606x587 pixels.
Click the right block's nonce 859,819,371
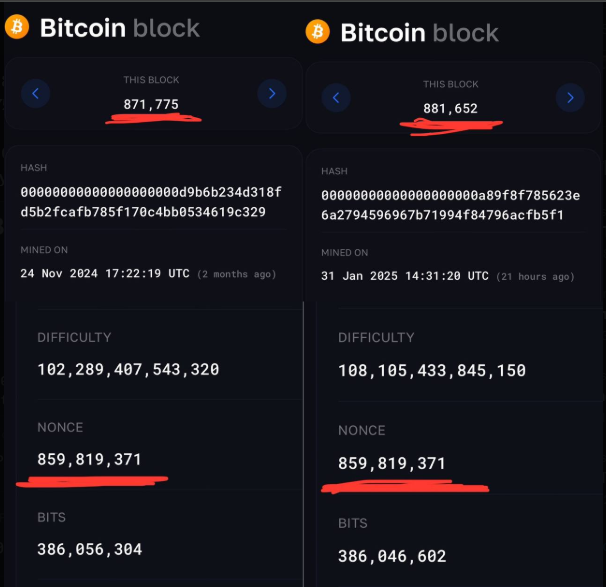point(392,463)
